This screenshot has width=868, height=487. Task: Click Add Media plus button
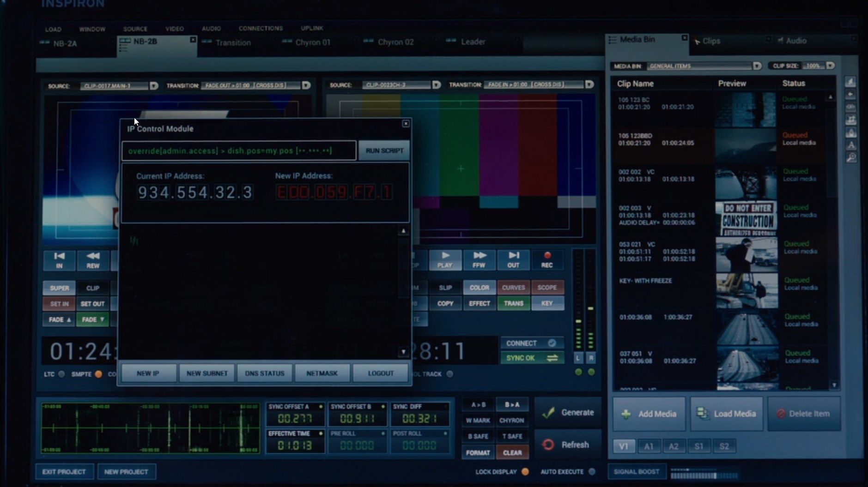(649, 414)
